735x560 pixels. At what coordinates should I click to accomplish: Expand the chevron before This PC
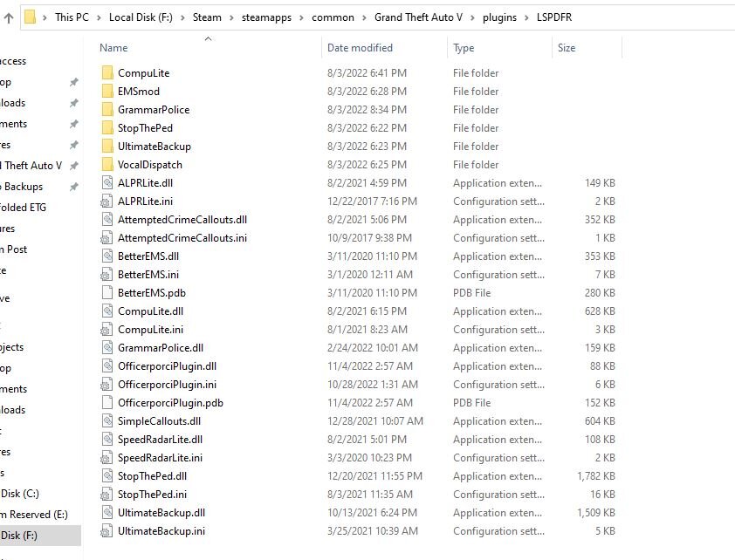tap(45, 17)
